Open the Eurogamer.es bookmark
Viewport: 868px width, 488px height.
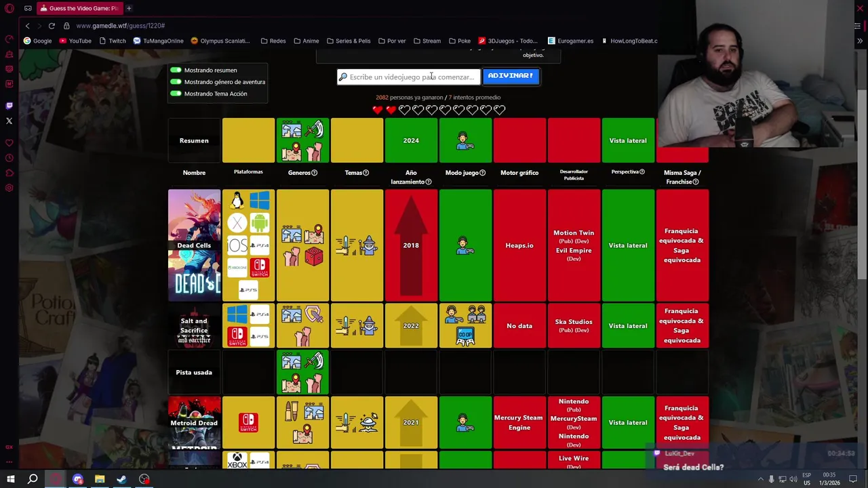(x=571, y=41)
